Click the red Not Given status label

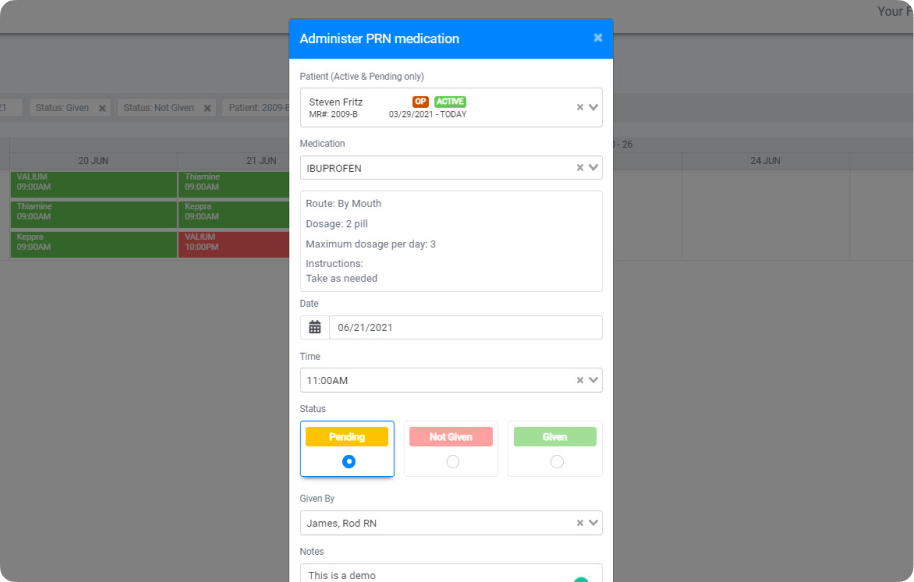(451, 437)
